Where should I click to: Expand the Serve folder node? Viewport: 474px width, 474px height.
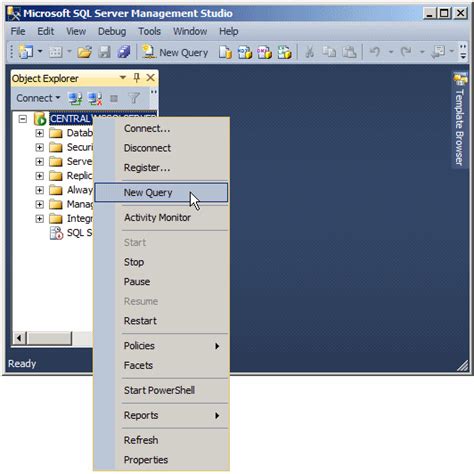pos(39,162)
